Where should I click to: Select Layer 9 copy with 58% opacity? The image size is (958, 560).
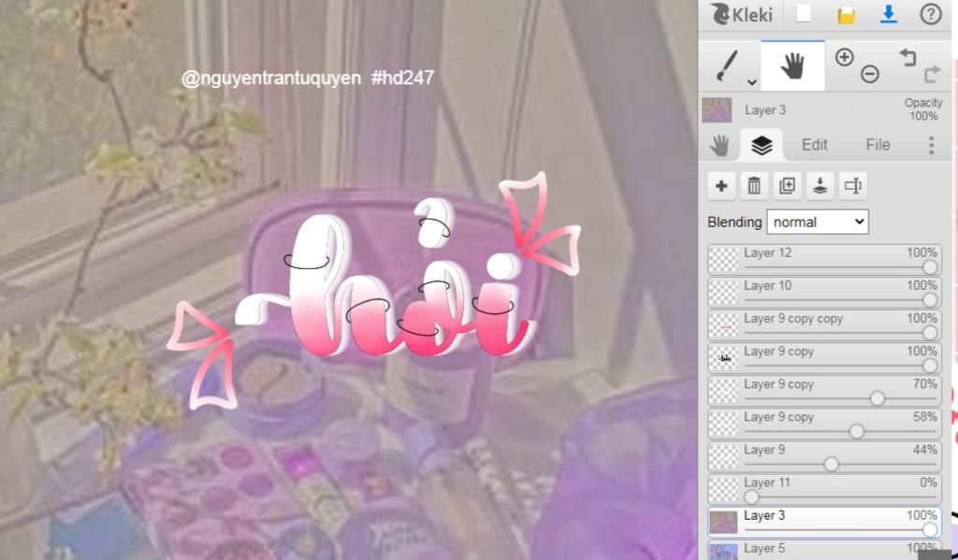click(825, 424)
